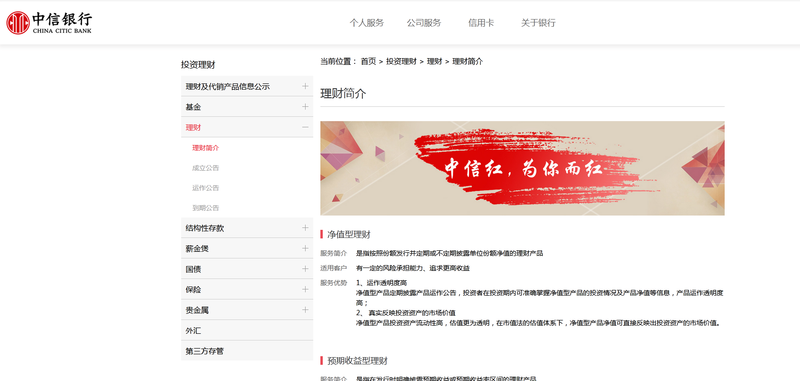Screen dimensions: 800x381
Task: Expand 理财及代销产品信息公示 plus icon
Action: [305, 86]
